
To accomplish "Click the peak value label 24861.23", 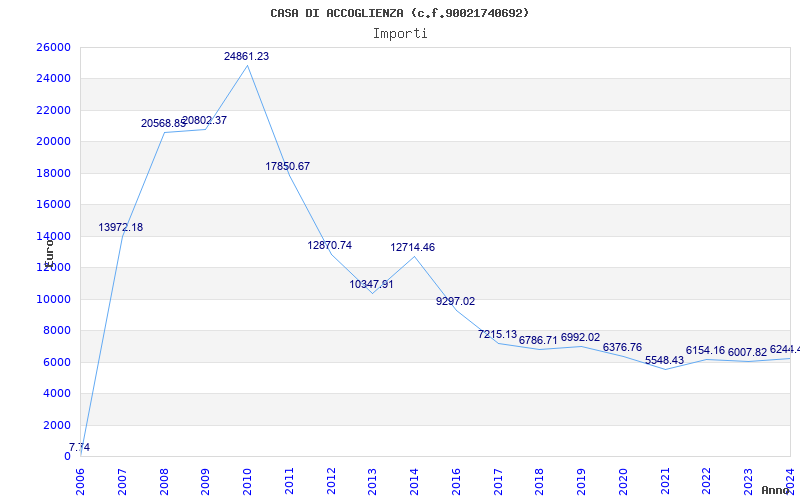I will (246, 57).
